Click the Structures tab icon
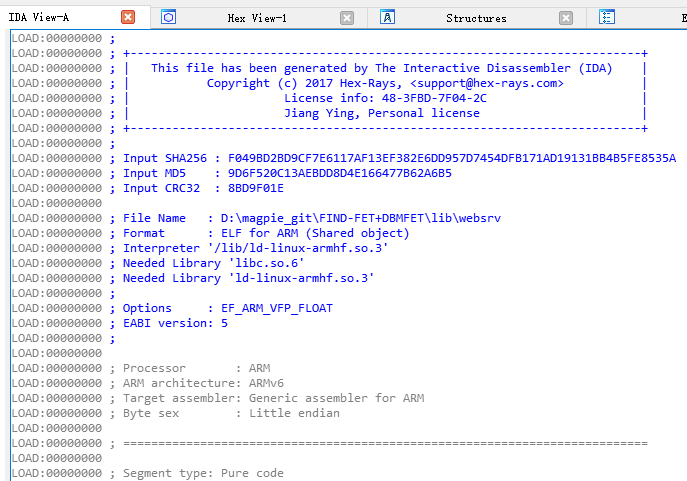This screenshot has width=687, height=481. 388,17
